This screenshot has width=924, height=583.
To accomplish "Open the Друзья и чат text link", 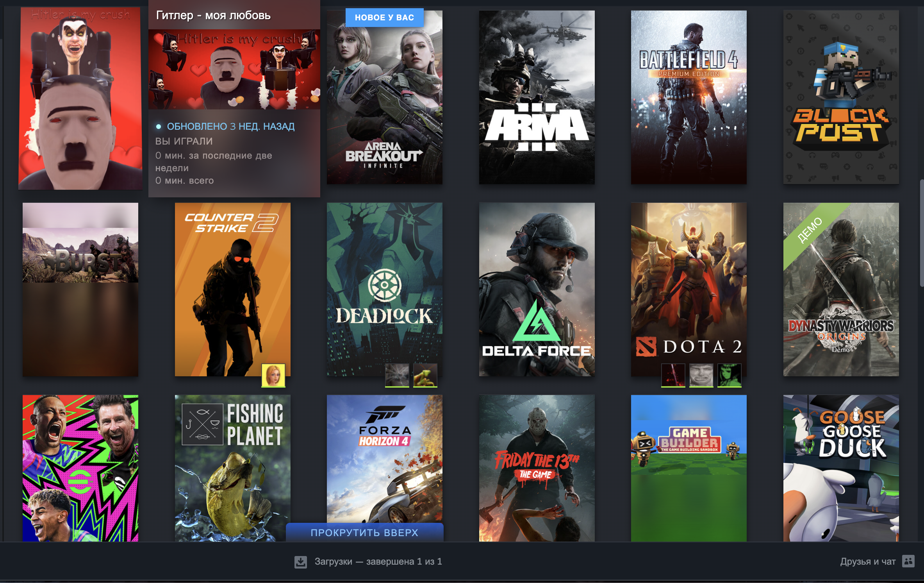I will (x=867, y=562).
